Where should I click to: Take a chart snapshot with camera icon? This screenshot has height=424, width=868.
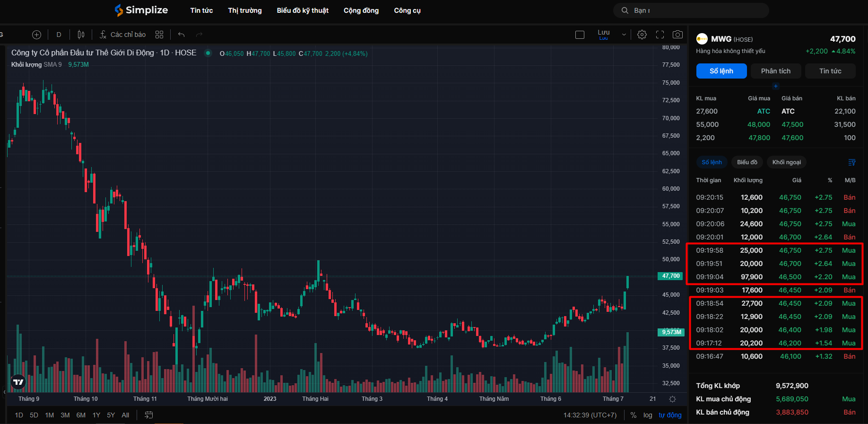click(x=677, y=35)
